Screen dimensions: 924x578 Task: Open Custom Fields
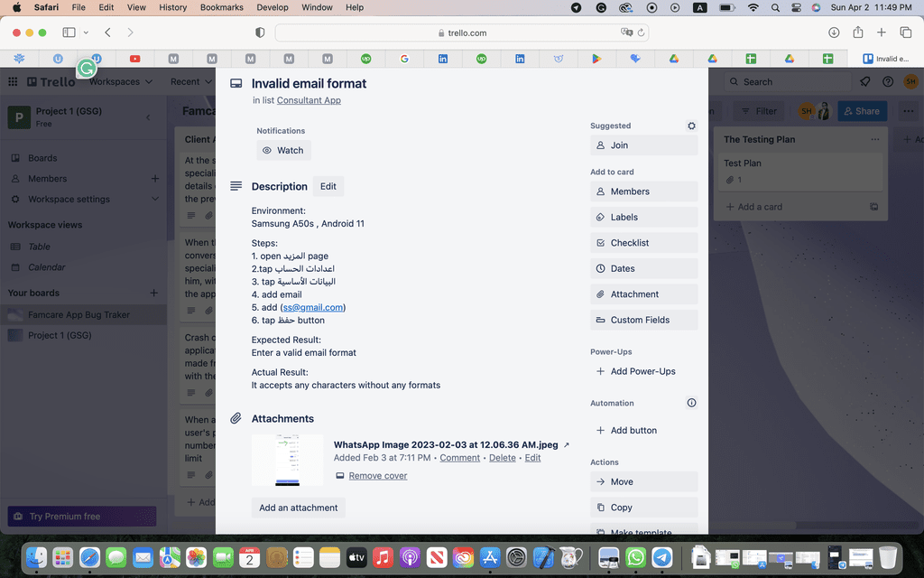pos(644,320)
